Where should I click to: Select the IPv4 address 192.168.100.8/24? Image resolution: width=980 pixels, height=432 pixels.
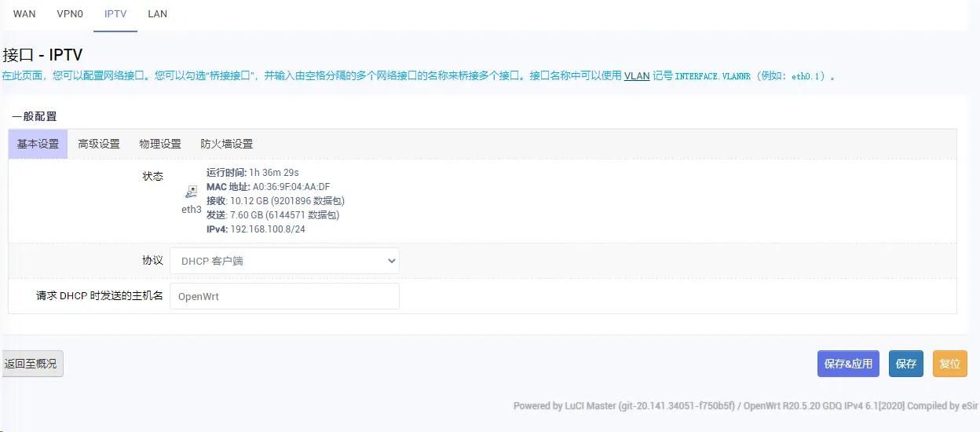pyautogui.click(x=268, y=229)
